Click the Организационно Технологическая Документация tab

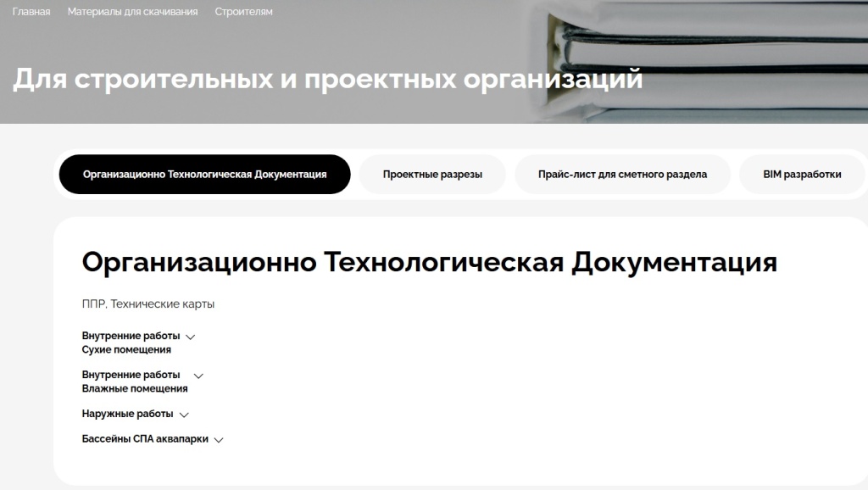coord(203,174)
